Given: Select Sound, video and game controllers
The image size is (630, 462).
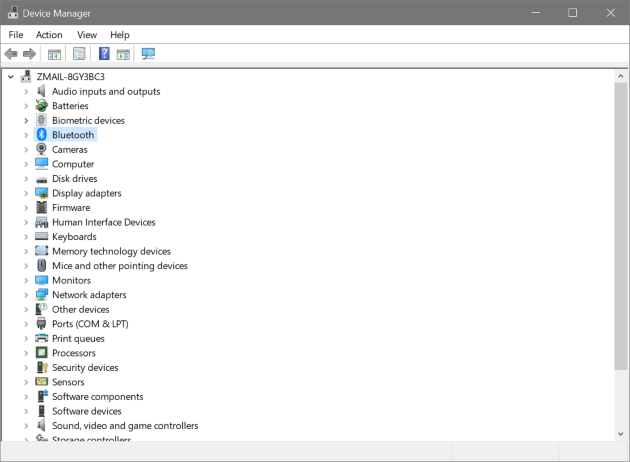Looking at the screenshot, I should click(125, 426).
